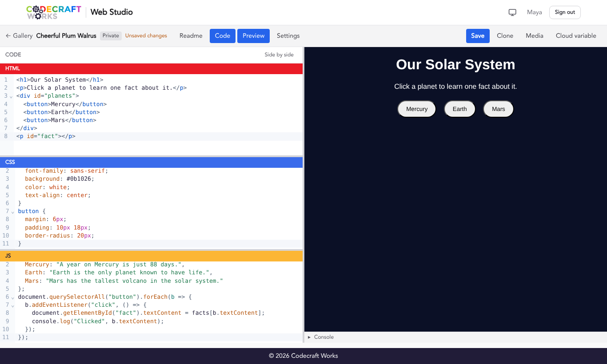607x364 pixels.
Task: Go back to Gallery with the arrow
Action: (x=19, y=36)
